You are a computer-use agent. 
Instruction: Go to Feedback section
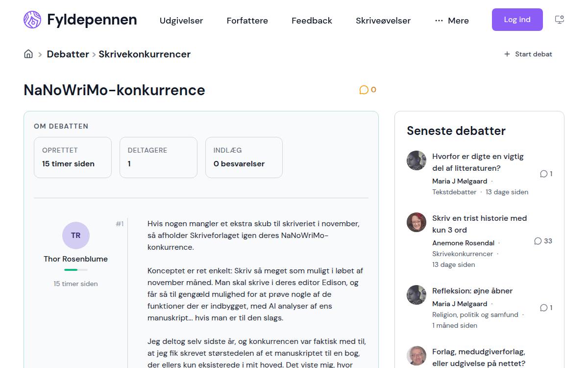pyautogui.click(x=312, y=21)
